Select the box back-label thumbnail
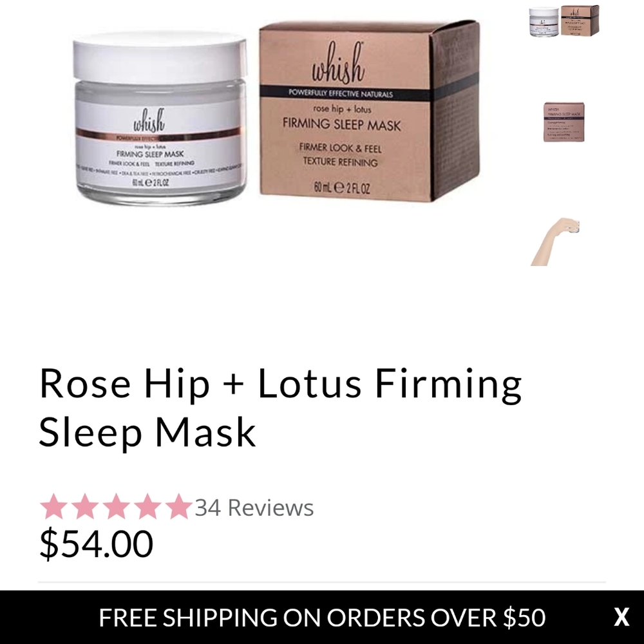 coord(564,122)
